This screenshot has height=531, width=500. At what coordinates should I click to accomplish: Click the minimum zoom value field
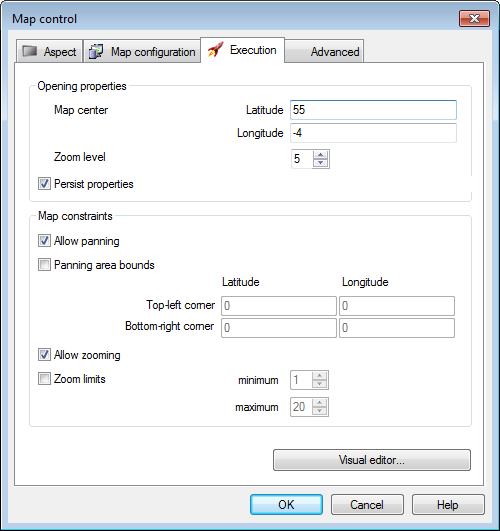(301, 380)
